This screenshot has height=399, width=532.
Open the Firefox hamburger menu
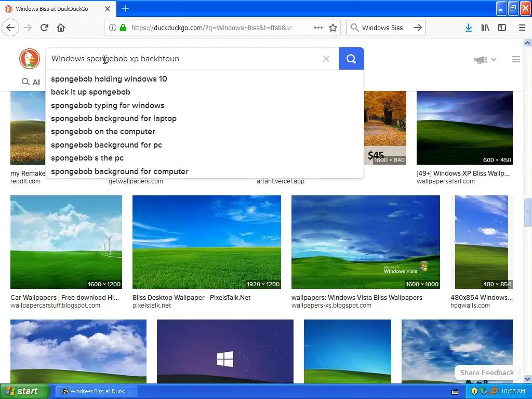[x=522, y=28]
